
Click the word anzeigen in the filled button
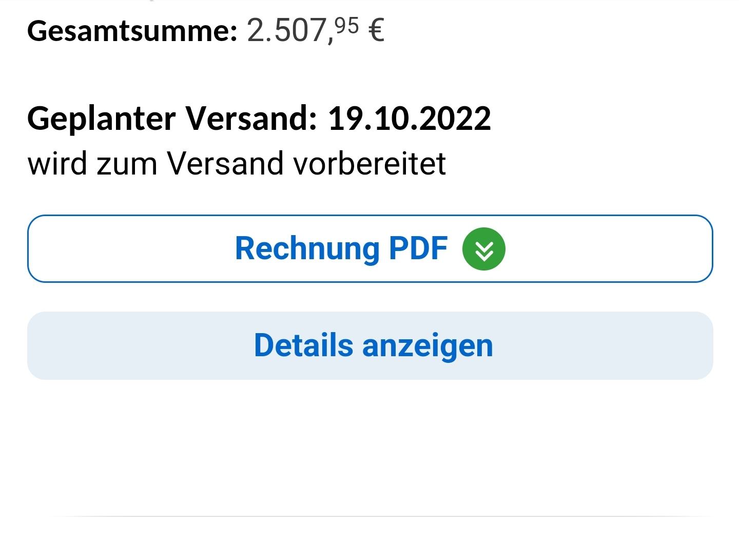427,346
